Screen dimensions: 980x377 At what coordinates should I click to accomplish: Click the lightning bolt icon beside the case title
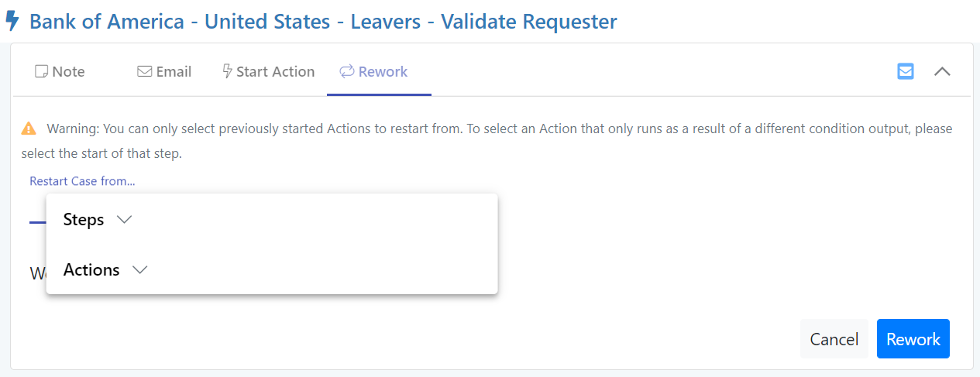point(12,21)
